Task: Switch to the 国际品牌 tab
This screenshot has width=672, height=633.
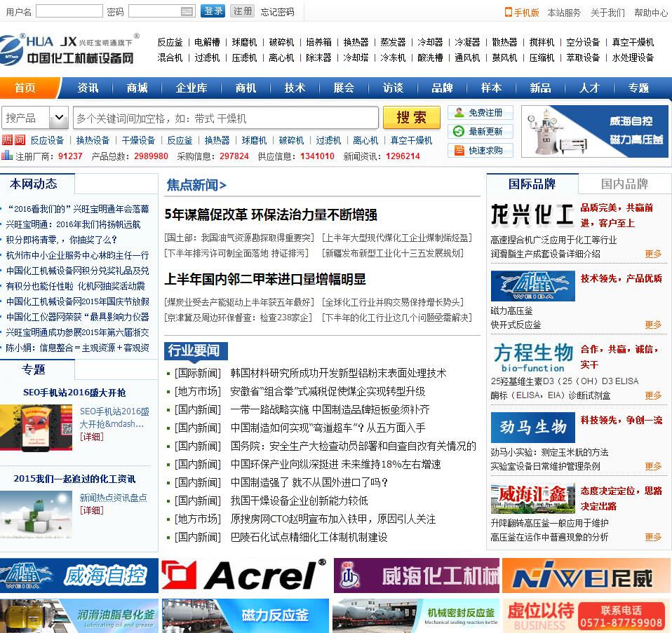Action: pyautogui.click(x=532, y=184)
